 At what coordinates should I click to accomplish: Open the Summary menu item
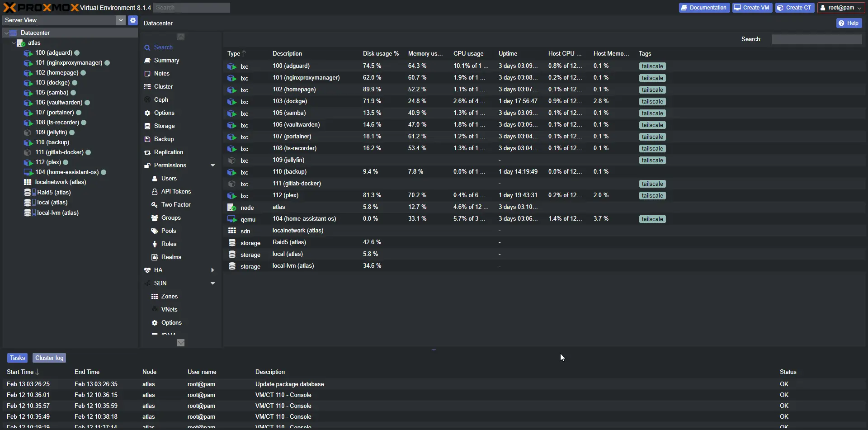(166, 61)
